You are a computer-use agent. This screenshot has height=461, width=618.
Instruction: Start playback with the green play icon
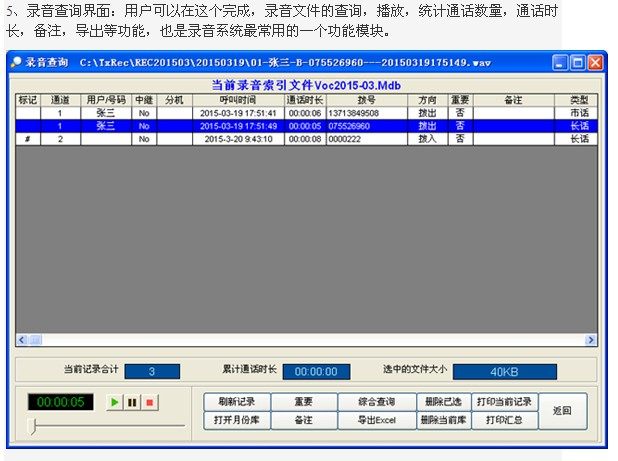[x=114, y=402]
